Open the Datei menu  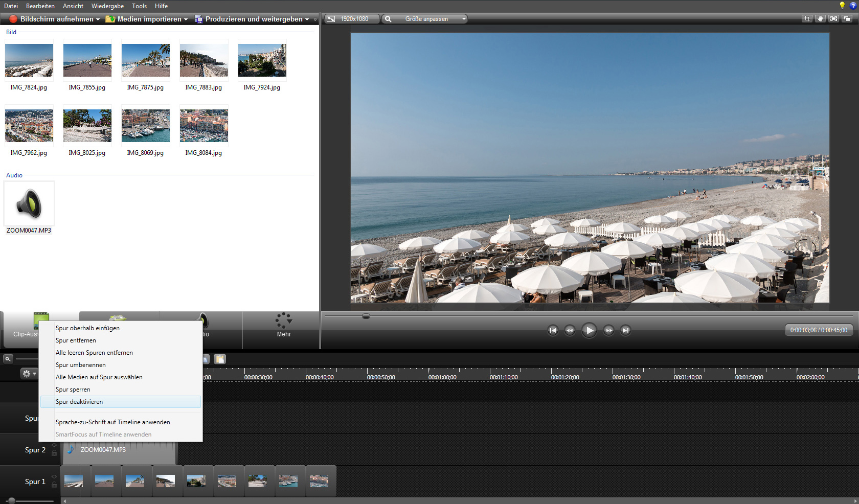(11, 6)
